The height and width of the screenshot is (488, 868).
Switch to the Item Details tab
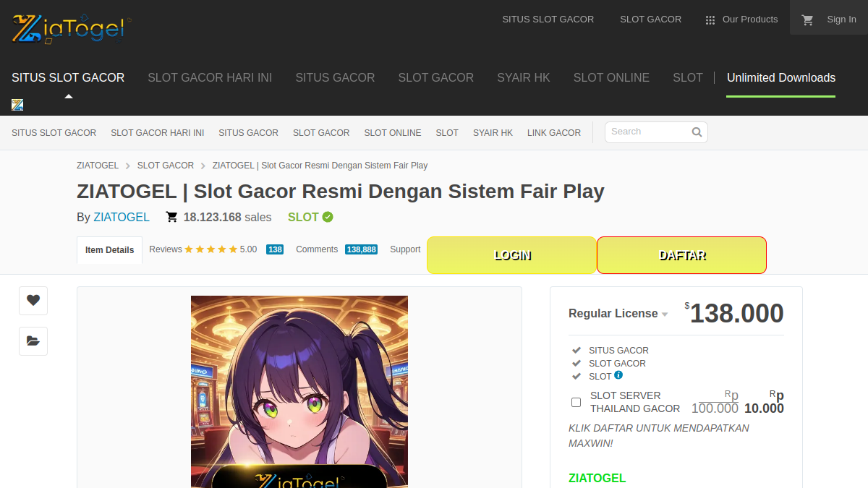coord(109,249)
